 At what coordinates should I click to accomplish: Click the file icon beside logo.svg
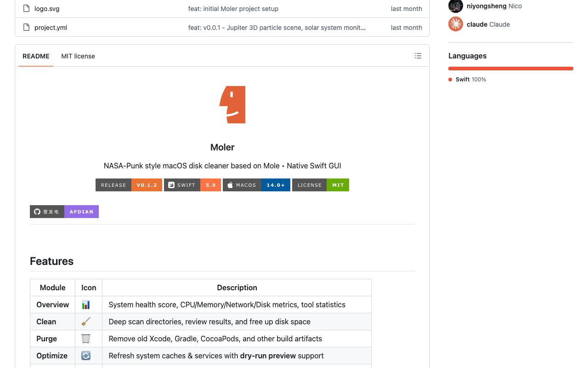coord(26,8)
